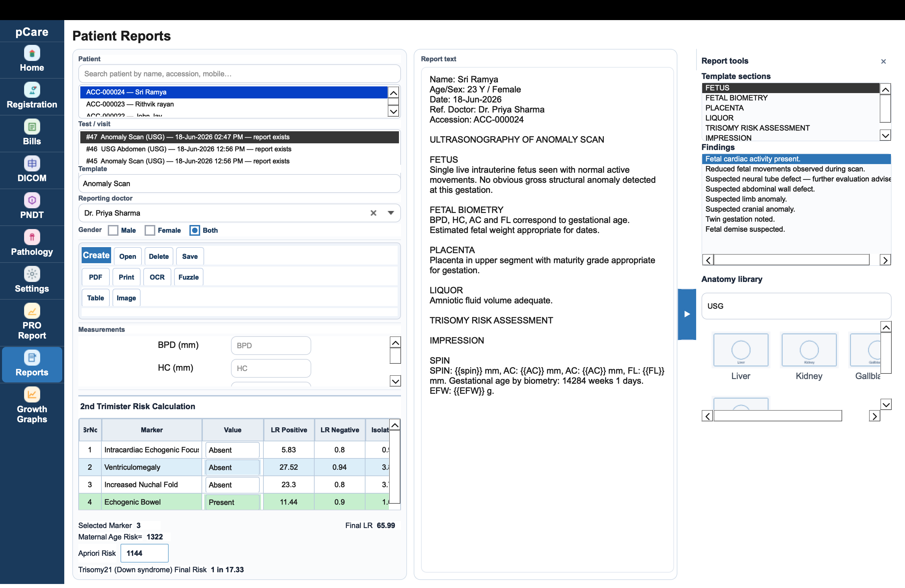Open the Echogenic Bowel Present value dropdown
Screen dimensions: 905x588
point(232,502)
